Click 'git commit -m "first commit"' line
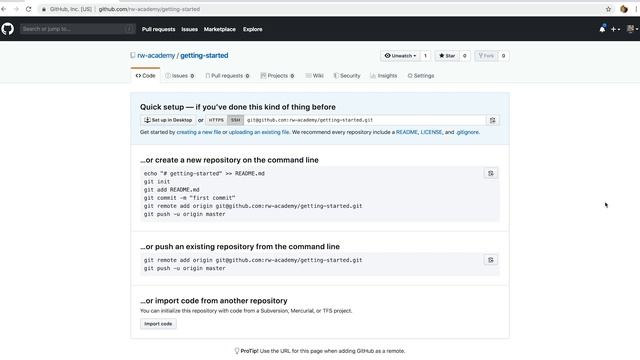 (189, 198)
